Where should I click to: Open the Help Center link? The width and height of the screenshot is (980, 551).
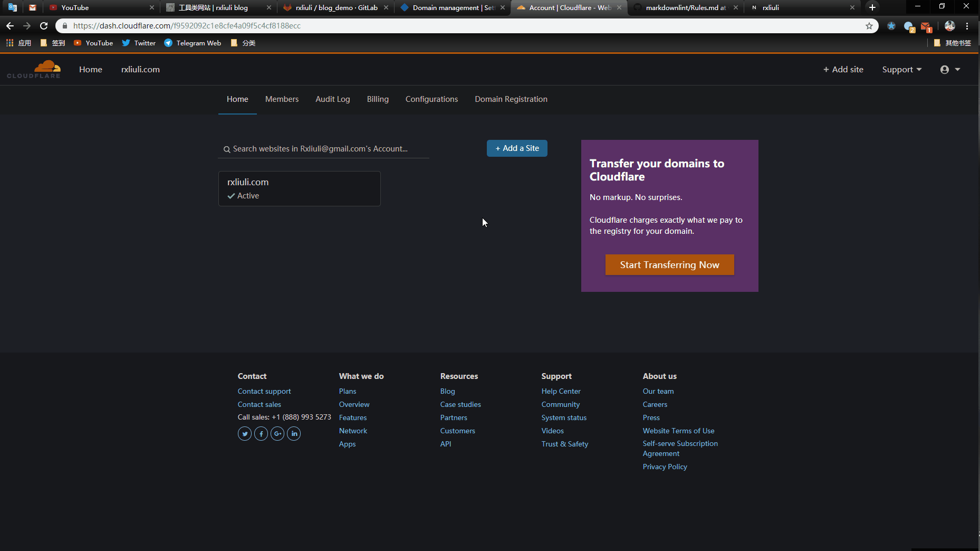[561, 391]
